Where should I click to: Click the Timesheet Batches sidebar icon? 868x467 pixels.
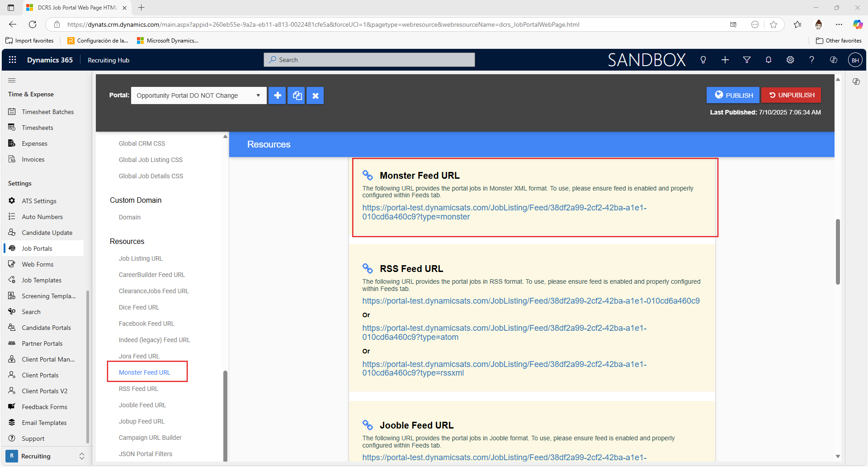point(12,111)
